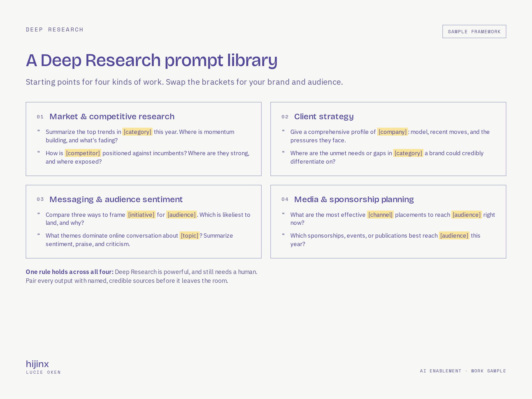Screen dimensions: 532x399
Task: Click the highlighted [initiative] placeholder
Action: [141, 215]
